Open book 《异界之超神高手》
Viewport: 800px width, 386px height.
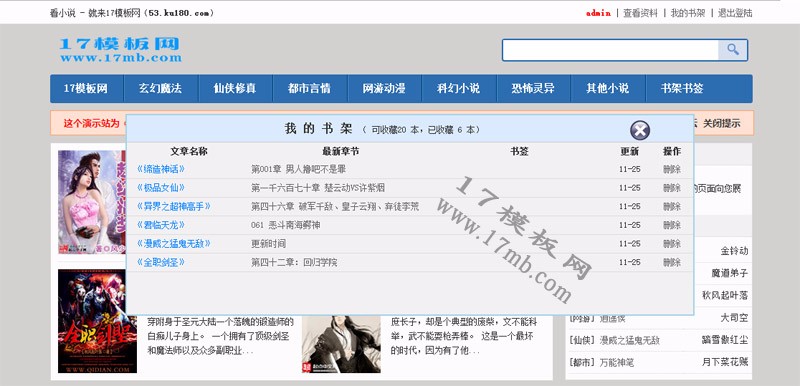click(x=173, y=206)
